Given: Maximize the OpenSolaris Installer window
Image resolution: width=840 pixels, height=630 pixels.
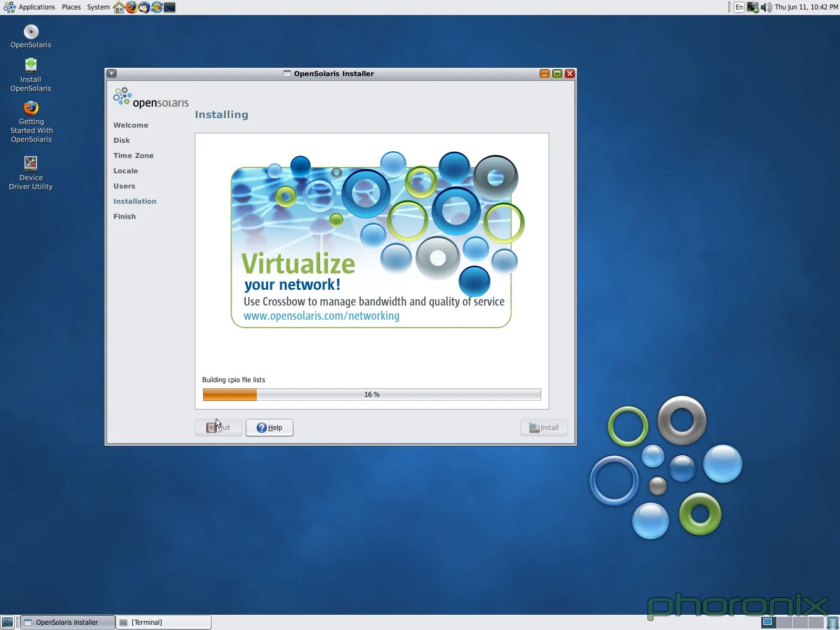Looking at the screenshot, I should tap(557, 73).
